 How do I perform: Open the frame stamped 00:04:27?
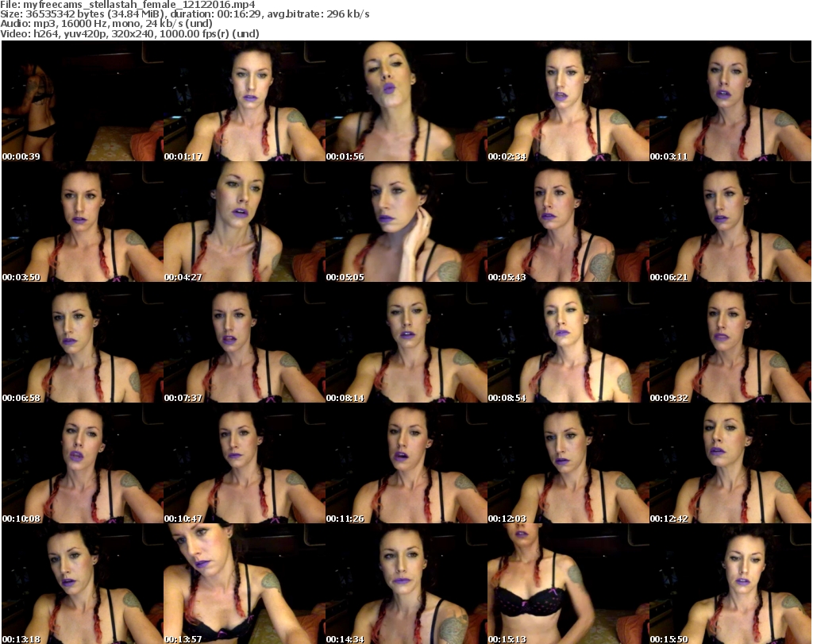point(245,222)
